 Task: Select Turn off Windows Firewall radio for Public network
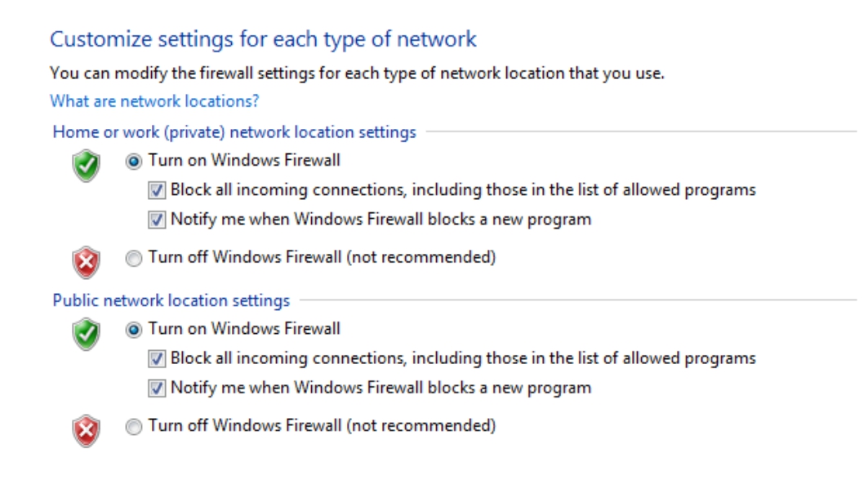coord(134,426)
